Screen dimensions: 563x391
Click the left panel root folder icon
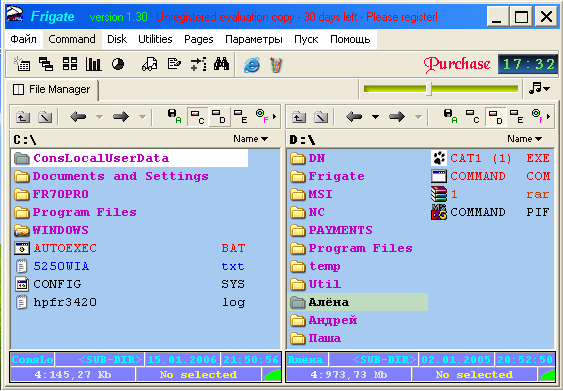tap(45, 117)
